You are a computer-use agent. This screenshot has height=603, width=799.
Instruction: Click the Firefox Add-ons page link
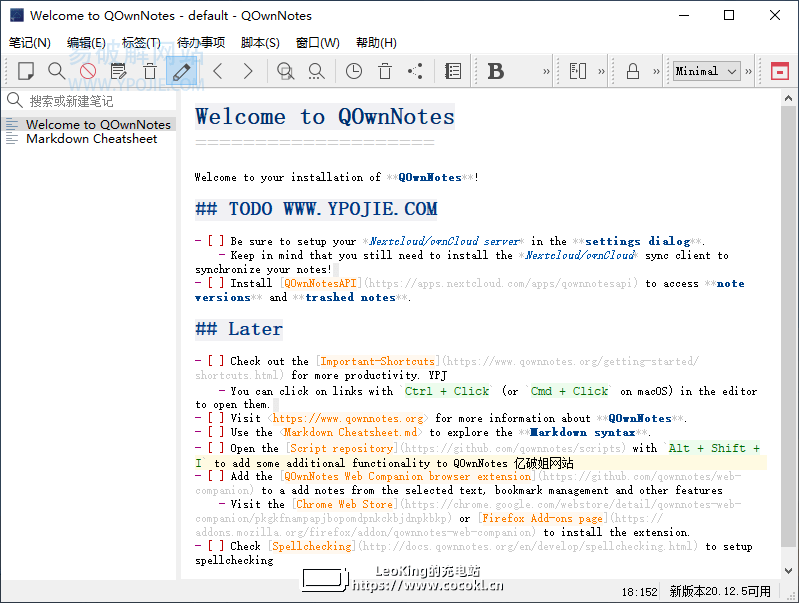click(543, 518)
